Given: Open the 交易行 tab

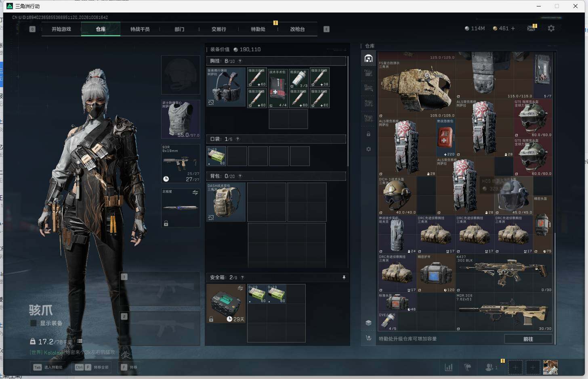Looking at the screenshot, I should 219,29.
